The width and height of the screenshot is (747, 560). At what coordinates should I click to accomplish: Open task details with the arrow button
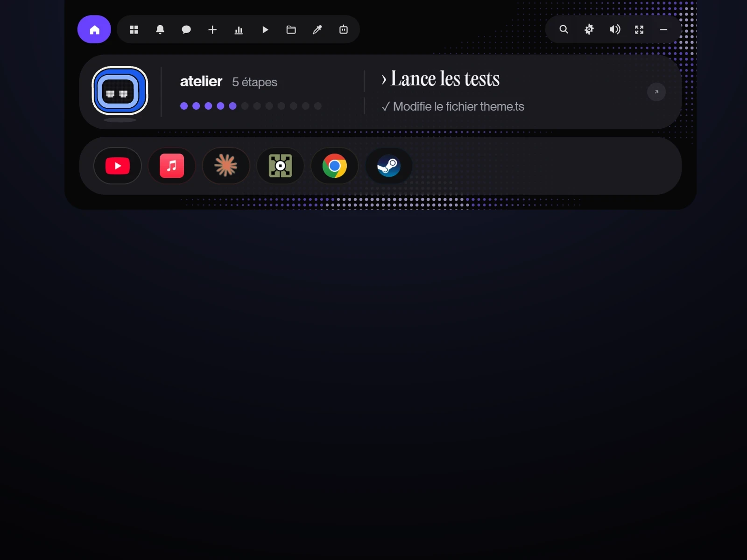point(656,92)
